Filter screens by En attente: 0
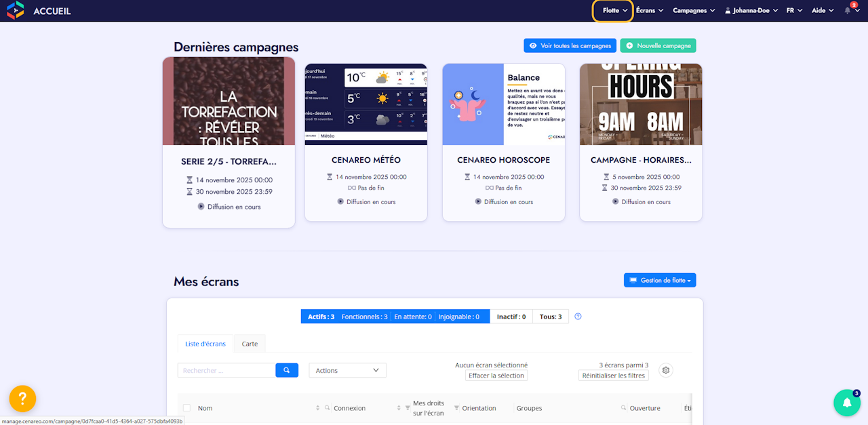This screenshot has width=868, height=425. (413, 317)
